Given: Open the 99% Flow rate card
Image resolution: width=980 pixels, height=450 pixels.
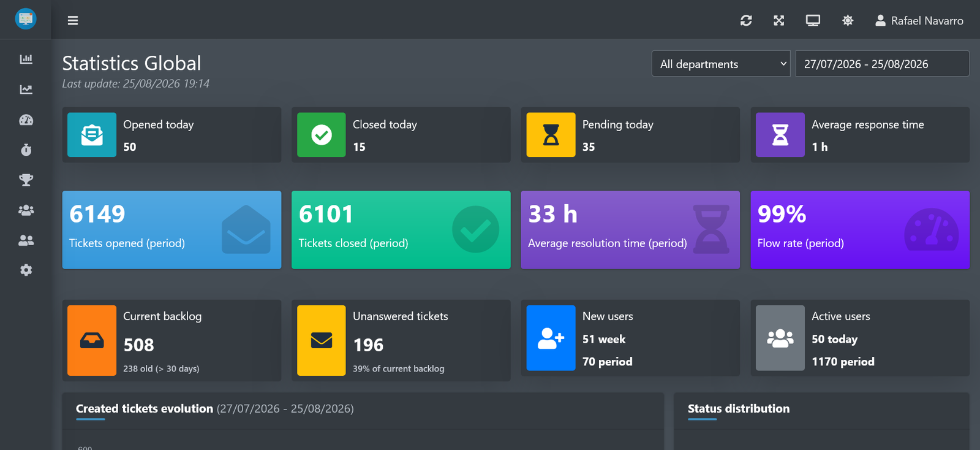Looking at the screenshot, I should (x=860, y=230).
